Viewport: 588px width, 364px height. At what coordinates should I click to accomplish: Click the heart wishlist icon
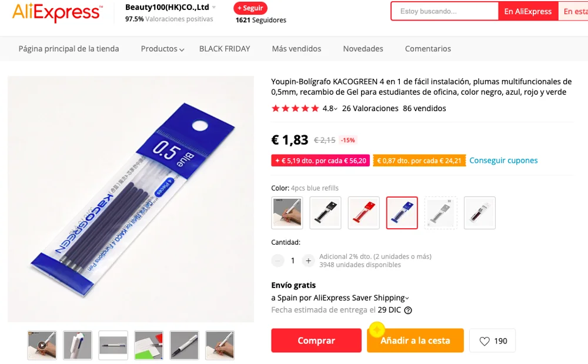[x=485, y=341]
